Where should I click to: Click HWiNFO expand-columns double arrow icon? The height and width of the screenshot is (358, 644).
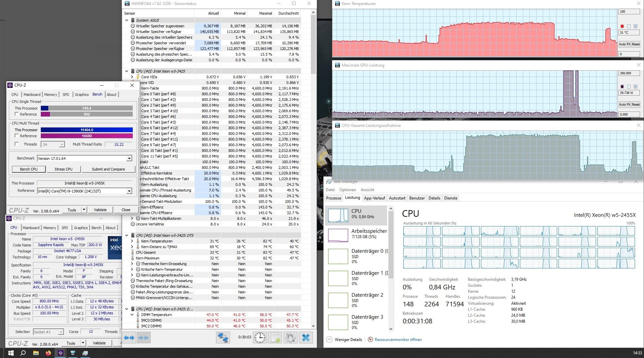coord(129,338)
